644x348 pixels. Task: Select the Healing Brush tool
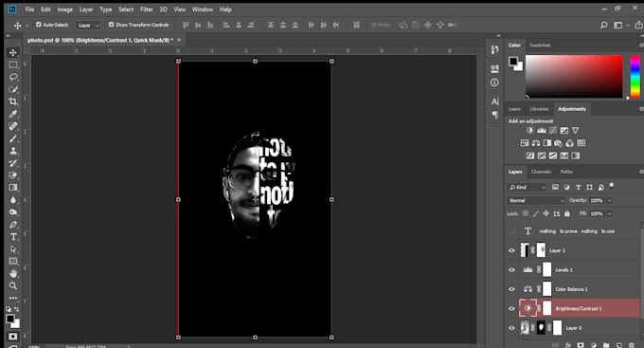(13, 126)
